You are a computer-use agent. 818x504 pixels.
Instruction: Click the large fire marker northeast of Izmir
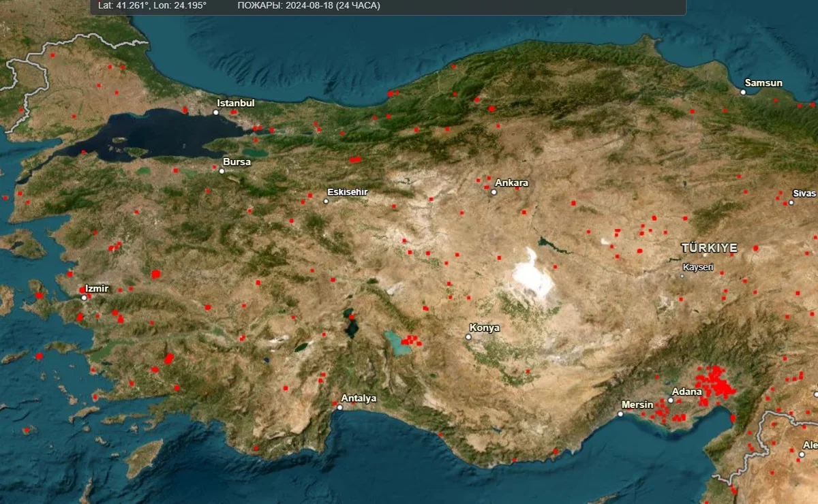point(155,274)
